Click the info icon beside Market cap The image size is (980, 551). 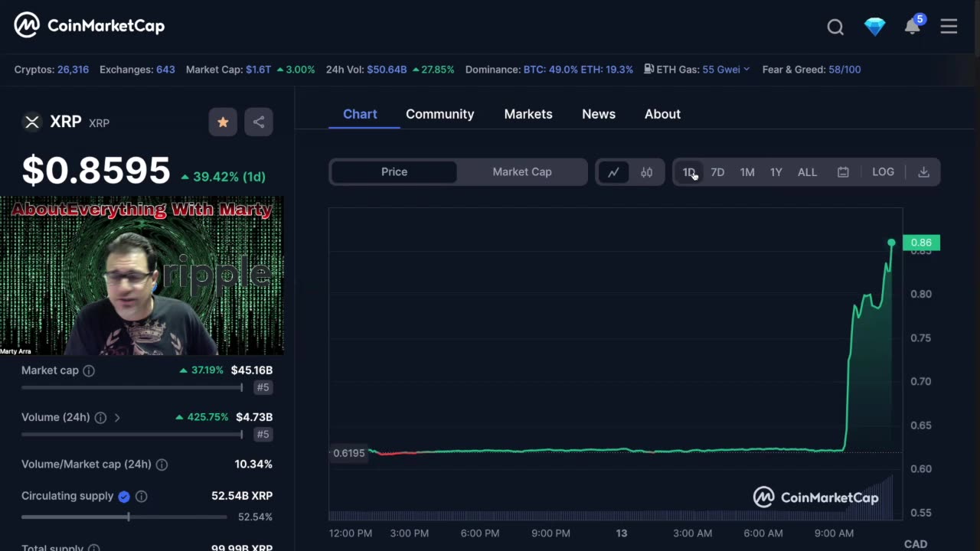tap(89, 371)
